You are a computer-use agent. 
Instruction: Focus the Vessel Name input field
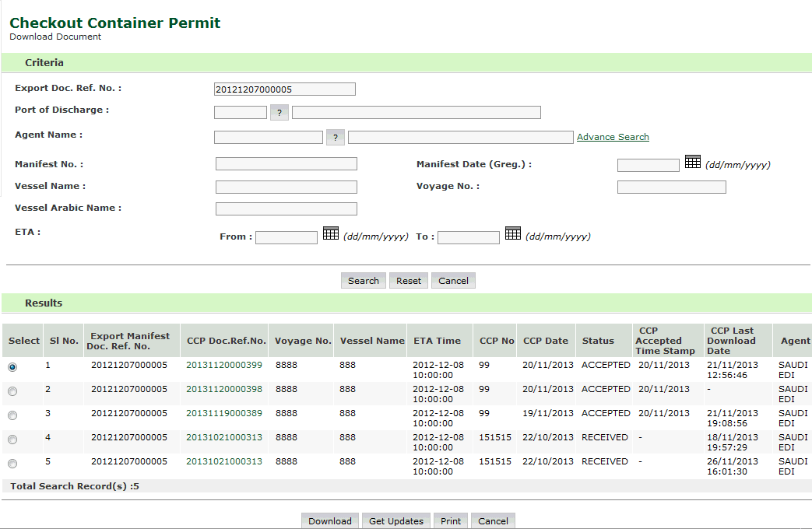(286, 187)
